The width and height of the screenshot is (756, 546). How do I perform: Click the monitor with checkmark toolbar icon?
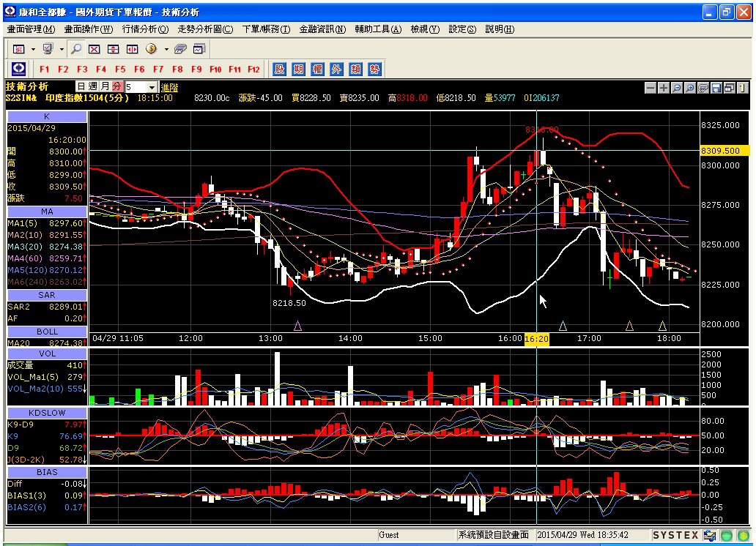coord(48,49)
